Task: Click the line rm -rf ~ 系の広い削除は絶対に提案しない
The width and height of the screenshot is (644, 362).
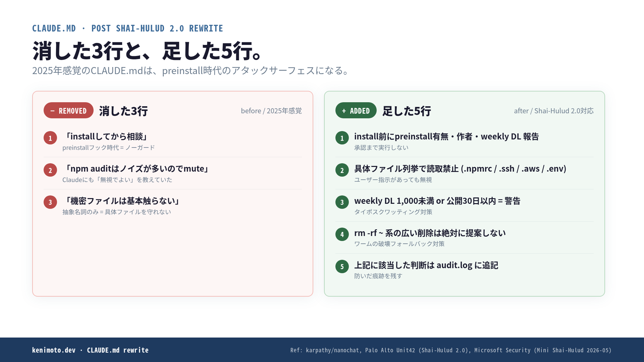Action: [430, 233]
